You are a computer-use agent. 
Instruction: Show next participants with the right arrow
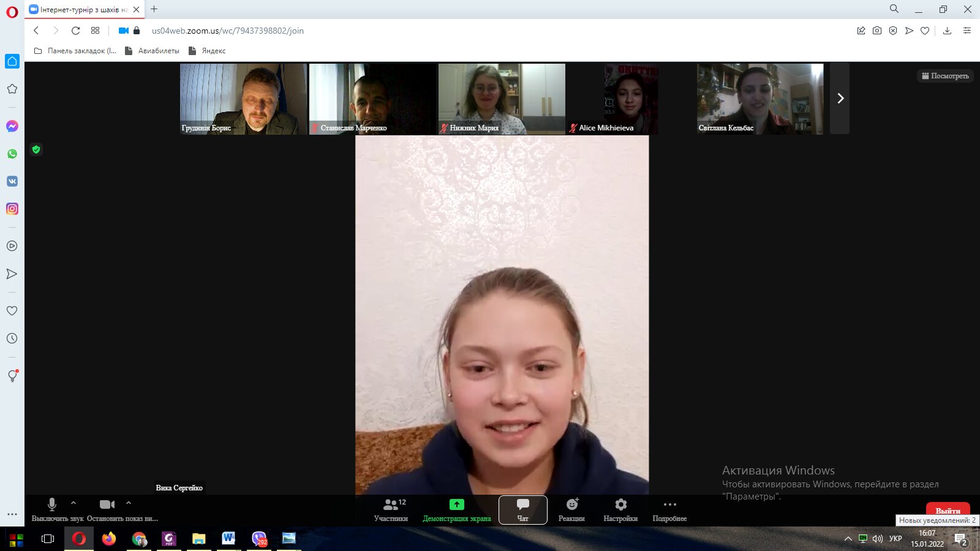840,99
